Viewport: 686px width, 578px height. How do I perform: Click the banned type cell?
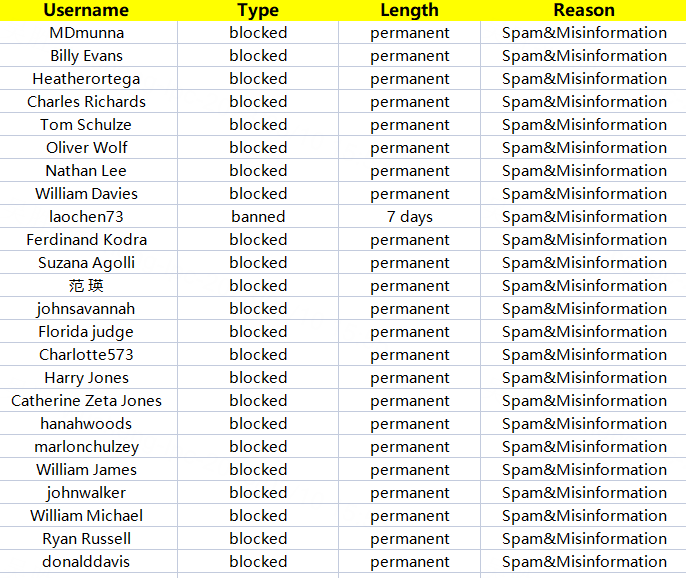pyautogui.click(x=258, y=217)
